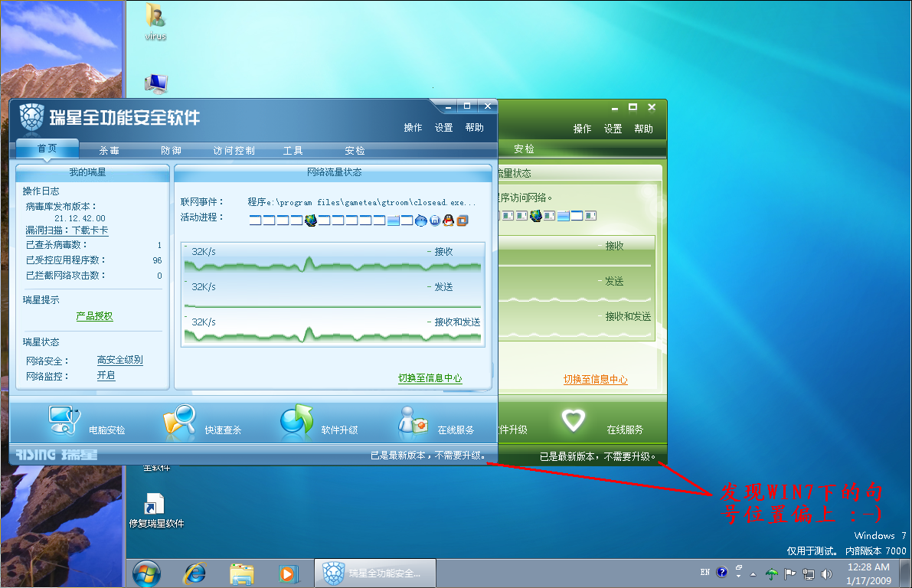Screen dimensions: 912x588
Task: Click 瑞星全功能安全 taskbar button
Action: 375,573
